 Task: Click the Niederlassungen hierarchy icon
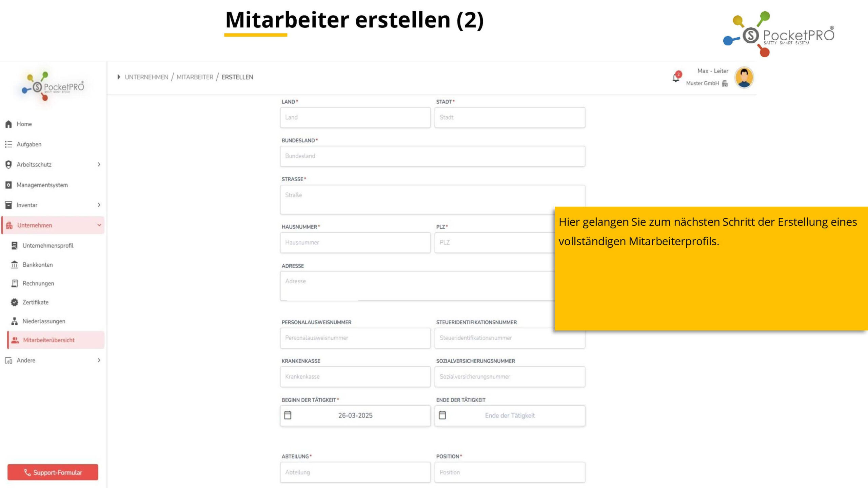point(14,321)
